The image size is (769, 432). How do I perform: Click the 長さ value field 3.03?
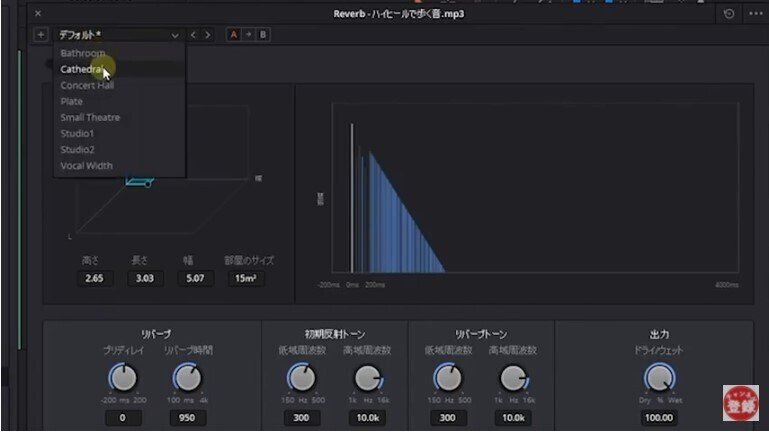pyautogui.click(x=145, y=279)
